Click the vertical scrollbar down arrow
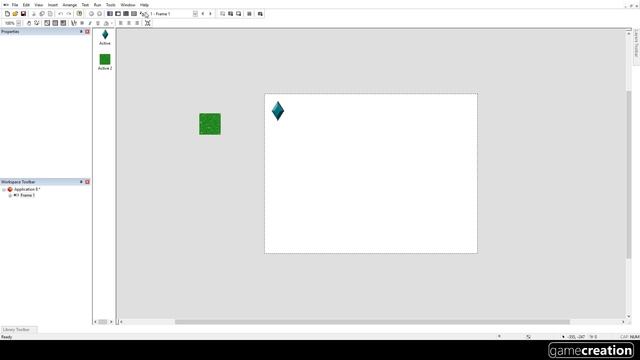The height and width of the screenshot is (360, 640). [x=629, y=316]
